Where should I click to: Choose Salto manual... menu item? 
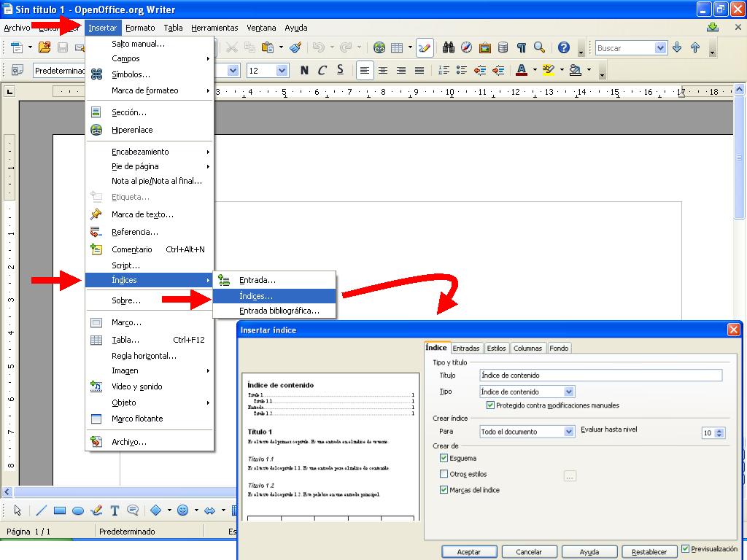[150, 44]
